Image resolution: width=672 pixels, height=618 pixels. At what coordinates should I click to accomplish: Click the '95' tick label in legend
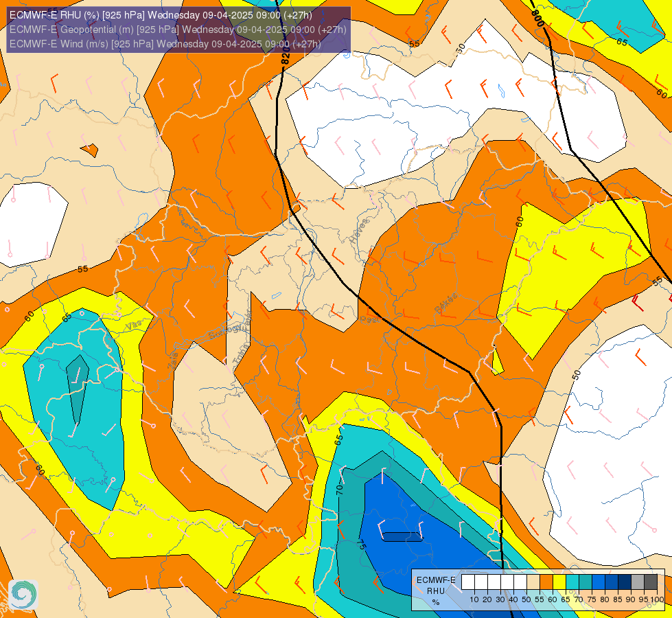coord(644,599)
